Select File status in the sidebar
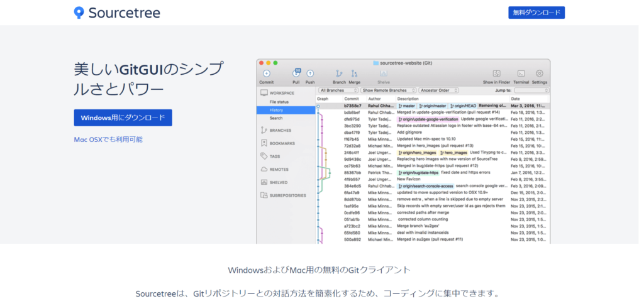This screenshot has height=301, width=644. (x=279, y=102)
